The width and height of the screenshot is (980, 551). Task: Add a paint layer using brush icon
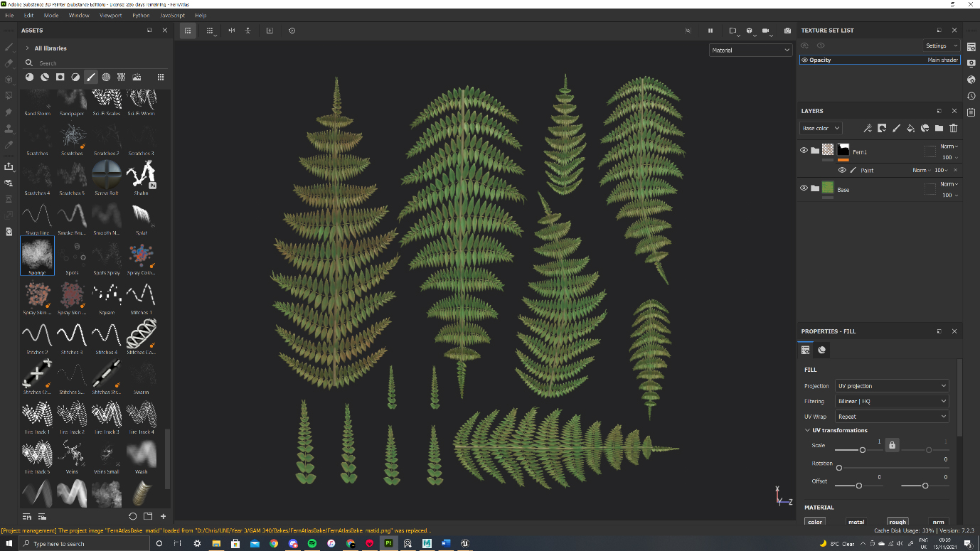tap(896, 129)
